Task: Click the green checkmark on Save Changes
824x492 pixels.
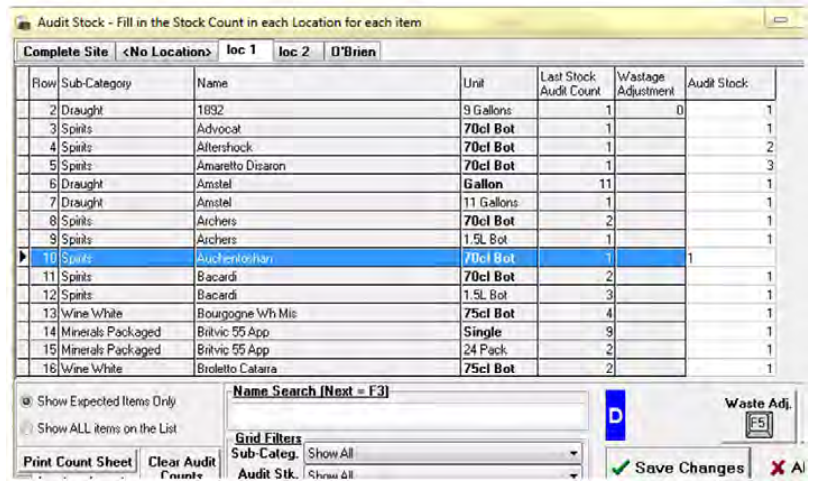Action: (620, 468)
